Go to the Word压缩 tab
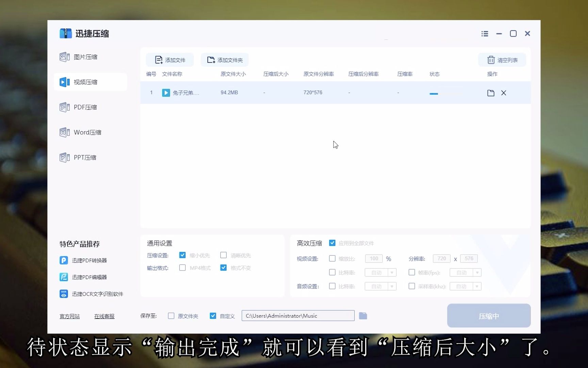The width and height of the screenshot is (588, 368). (x=80, y=132)
